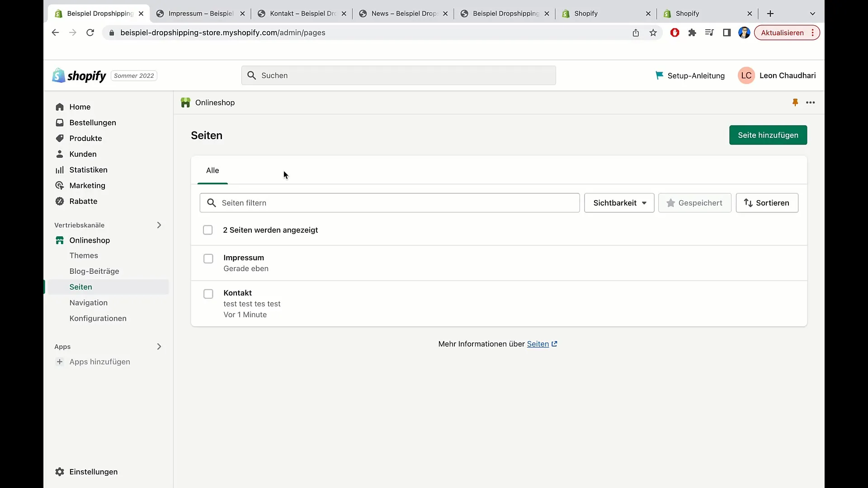Toggle checkbox next to Kontakt page
Viewport: 868px width, 488px height.
click(208, 293)
